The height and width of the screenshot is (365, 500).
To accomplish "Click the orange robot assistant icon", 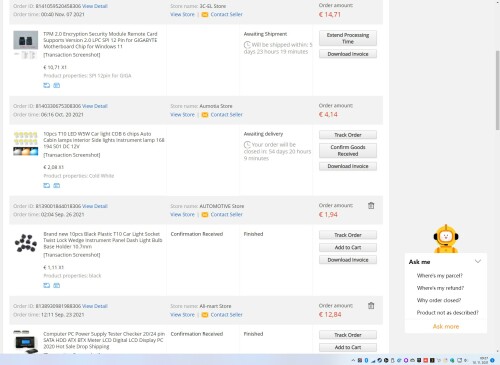I will 446,239.
